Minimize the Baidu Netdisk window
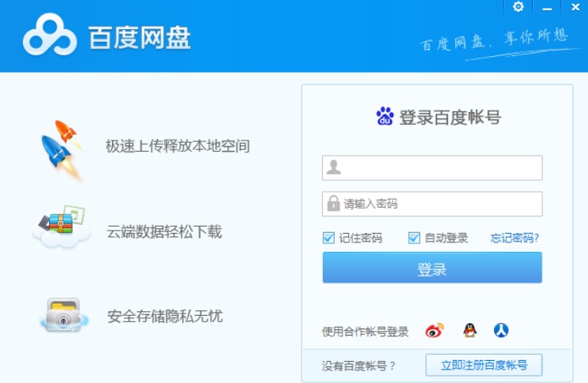 547,8
